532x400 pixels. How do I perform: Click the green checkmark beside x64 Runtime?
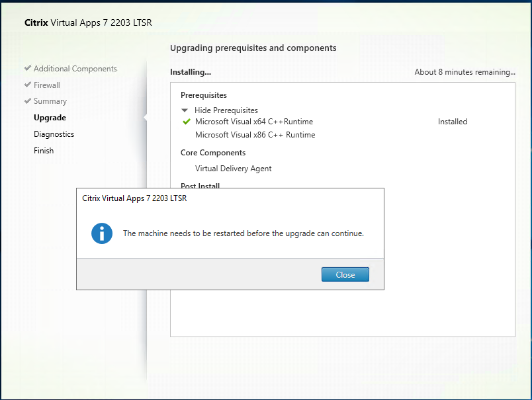tap(187, 122)
